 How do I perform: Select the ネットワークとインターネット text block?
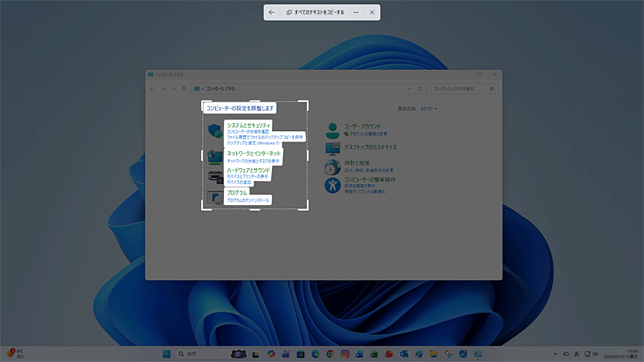coord(254,153)
